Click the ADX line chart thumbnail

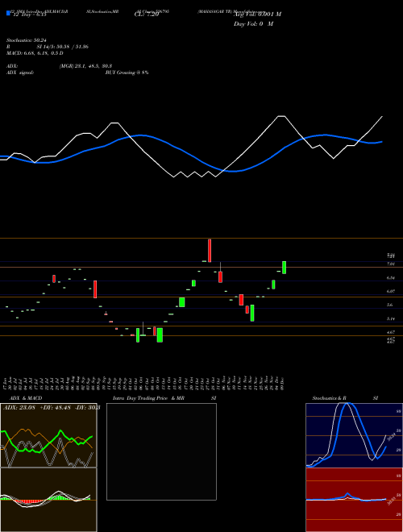(x=48, y=435)
